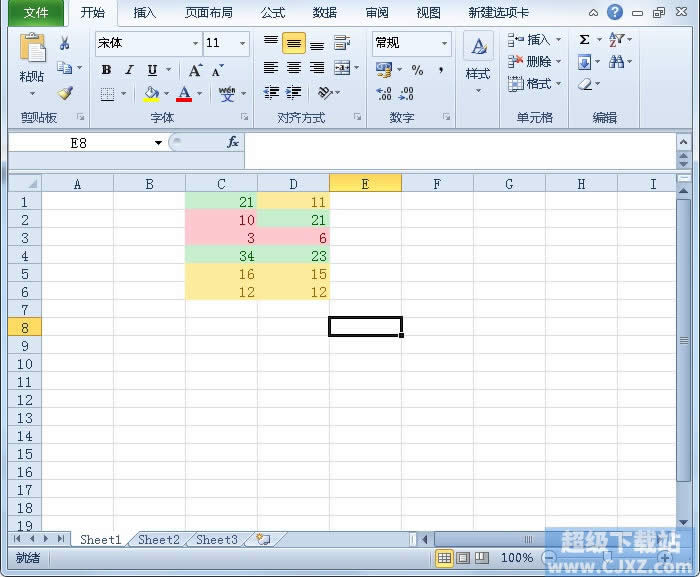
Task: Click the zoom in plus button
Action: pyautogui.click(x=665, y=557)
